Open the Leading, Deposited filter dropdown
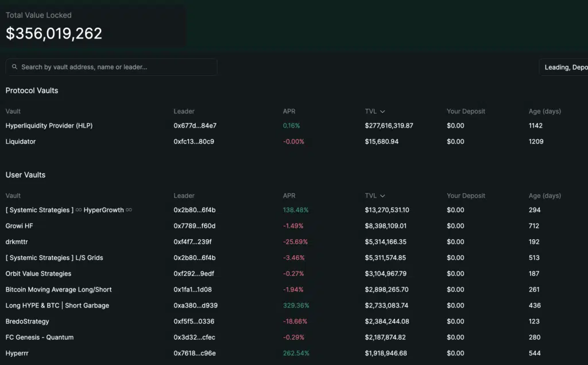Screen dimensions: 588x365 point(564,67)
